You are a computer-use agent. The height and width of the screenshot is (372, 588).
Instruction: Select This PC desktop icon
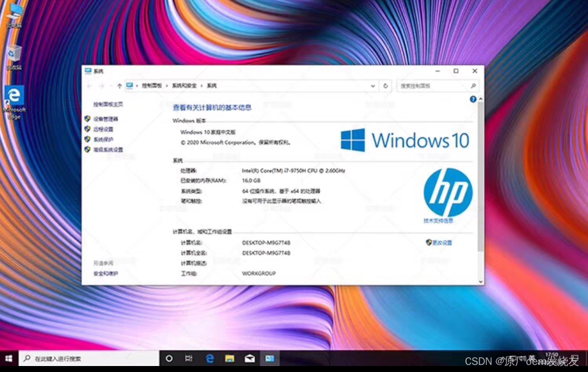tap(14, 15)
